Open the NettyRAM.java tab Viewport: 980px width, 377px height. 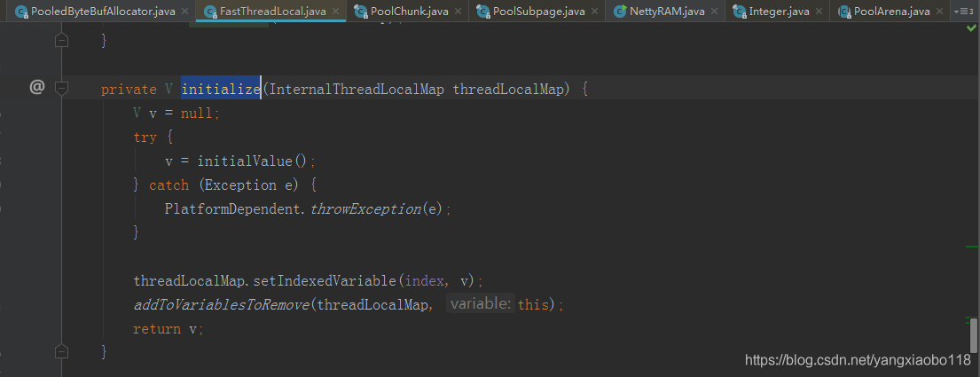(x=665, y=12)
